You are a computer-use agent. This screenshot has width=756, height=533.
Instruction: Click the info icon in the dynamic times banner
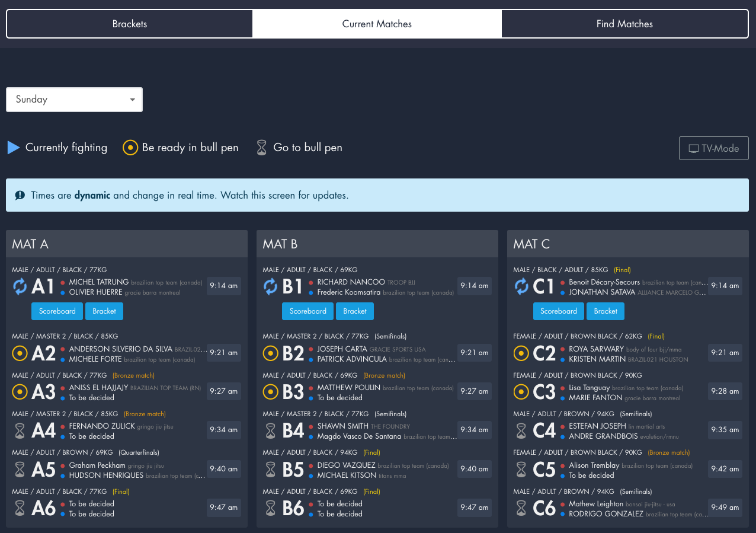pos(20,194)
